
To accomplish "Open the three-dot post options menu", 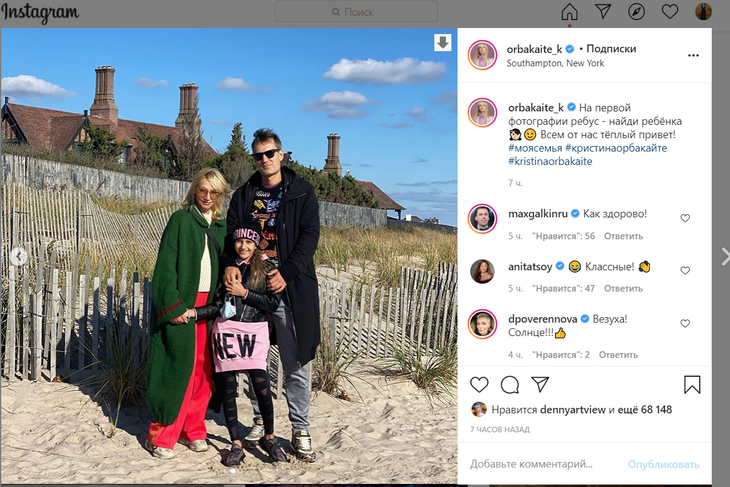I will coord(693,55).
